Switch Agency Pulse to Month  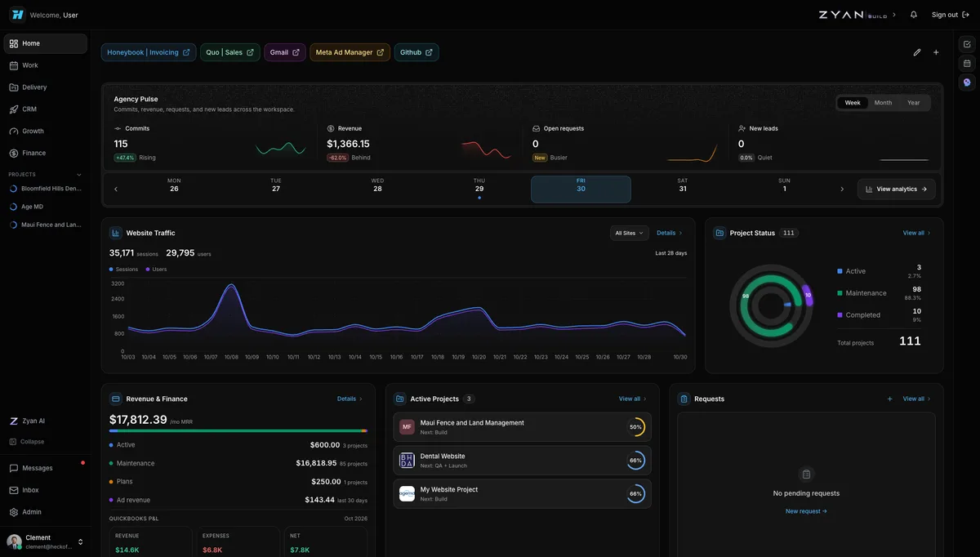pyautogui.click(x=883, y=103)
